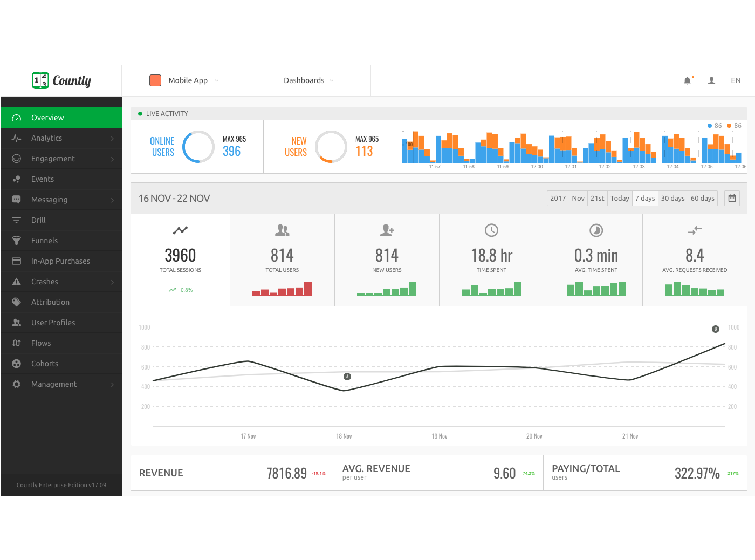
Task: Click the Today date range button
Action: (620, 199)
